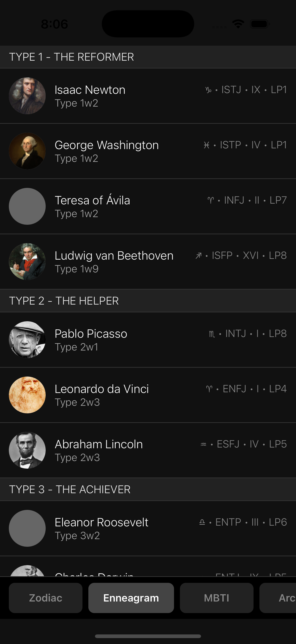The height and width of the screenshot is (644, 296).
Task: Tap Pablo Picasso's INTJ tag line
Action: 248,334
